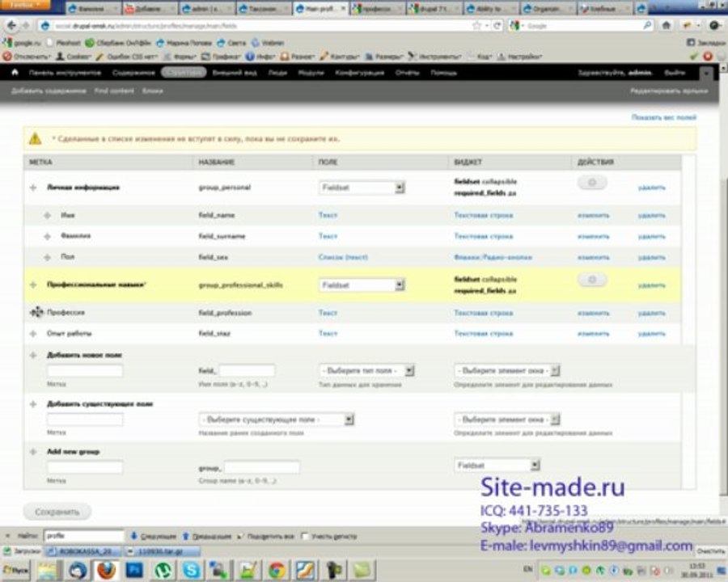Click the drag handle next to Имя

47,215
